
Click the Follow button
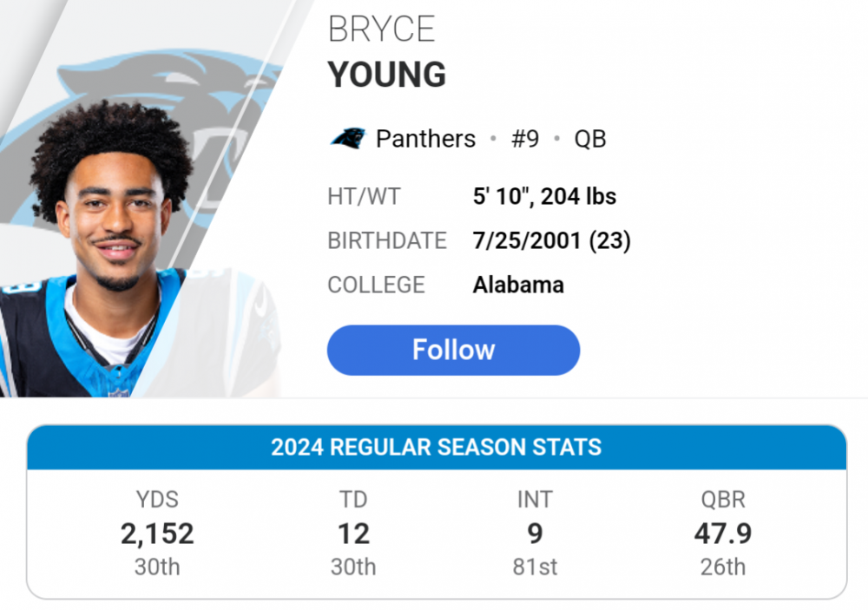coord(453,351)
